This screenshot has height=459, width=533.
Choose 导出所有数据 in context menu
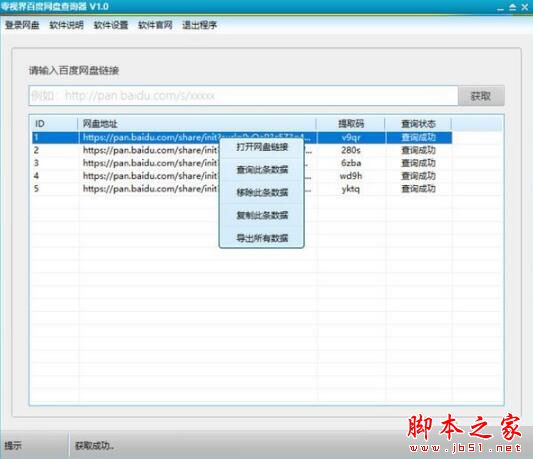(262, 238)
